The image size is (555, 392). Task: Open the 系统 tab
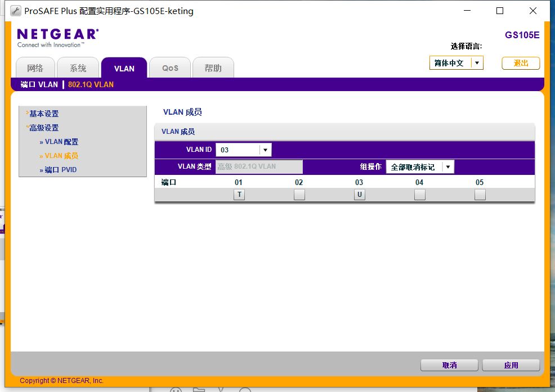[78, 68]
